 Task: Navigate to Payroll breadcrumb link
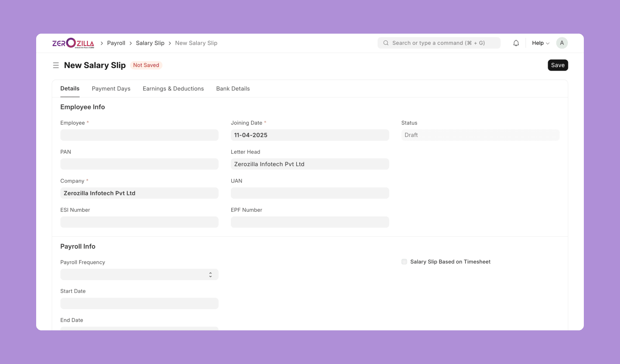(116, 43)
